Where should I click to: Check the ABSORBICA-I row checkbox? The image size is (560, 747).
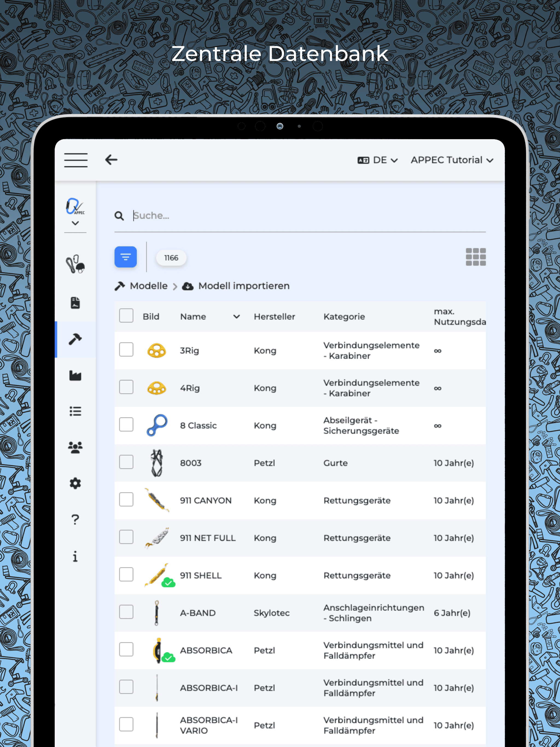126,687
